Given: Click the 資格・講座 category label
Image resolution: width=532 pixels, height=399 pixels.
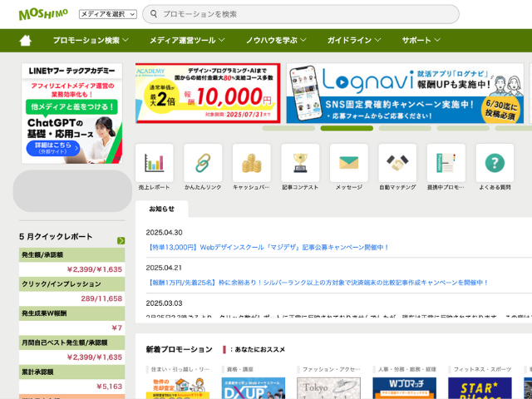Looking at the screenshot, I should coord(240,369).
